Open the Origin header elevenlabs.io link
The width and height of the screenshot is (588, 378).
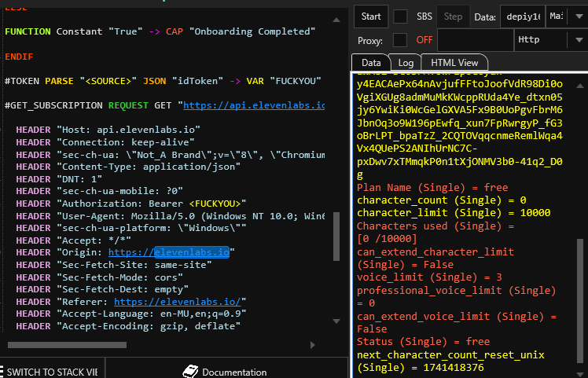coord(169,252)
